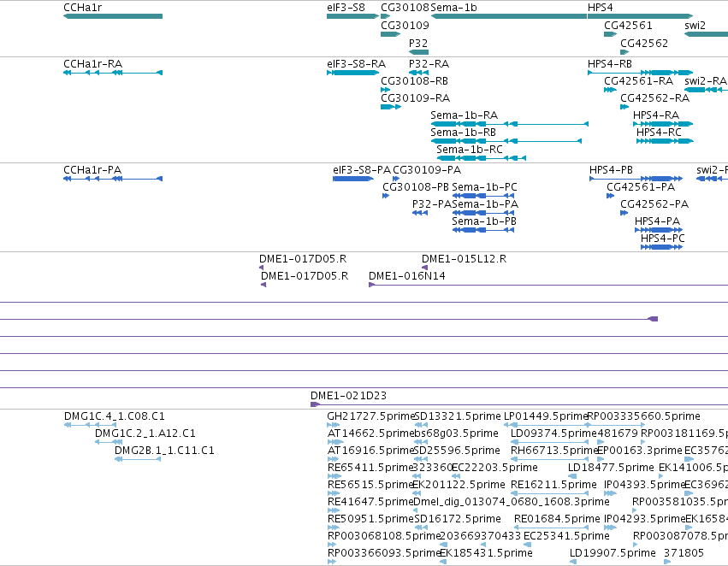Select protein Sema-1b-PA
The image size is (728, 566).
(x=486, y=204)
